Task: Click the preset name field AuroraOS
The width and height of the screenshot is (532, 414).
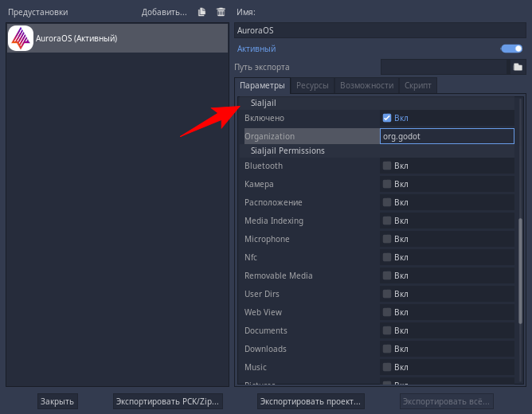Action: pyautogui.click(x=380, y=30)
